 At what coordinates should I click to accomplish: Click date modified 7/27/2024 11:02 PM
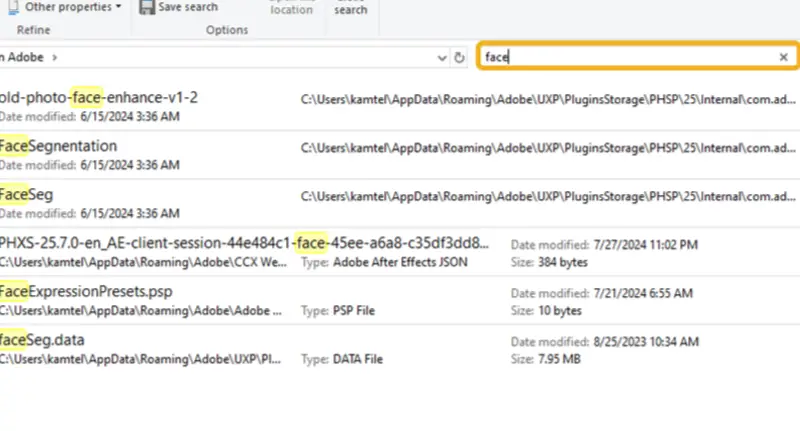pos(645,245)
